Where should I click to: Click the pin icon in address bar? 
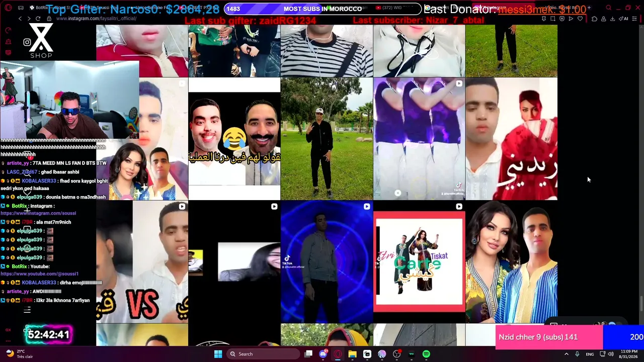pos(544,19)
